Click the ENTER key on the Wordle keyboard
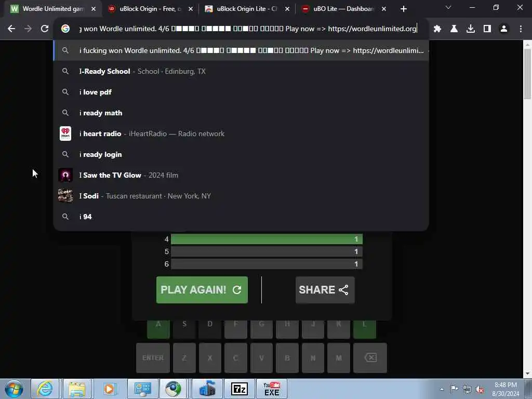 coord(153,358)
